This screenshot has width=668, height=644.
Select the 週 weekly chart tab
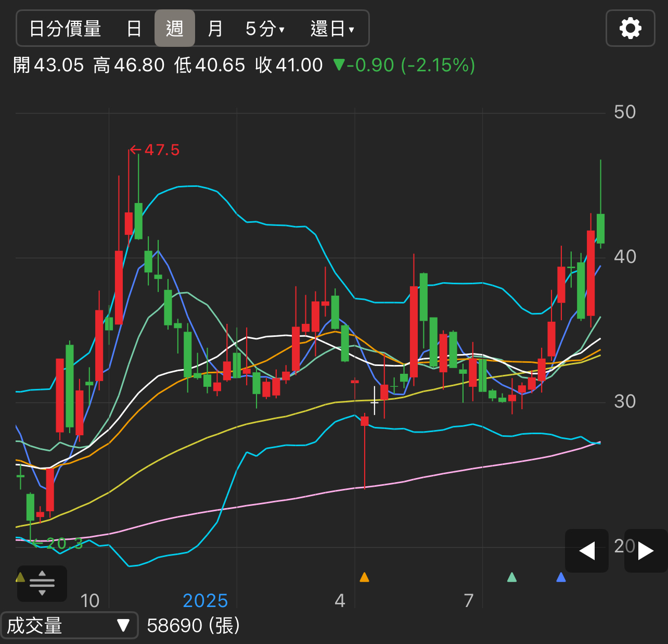coord(175,29)
